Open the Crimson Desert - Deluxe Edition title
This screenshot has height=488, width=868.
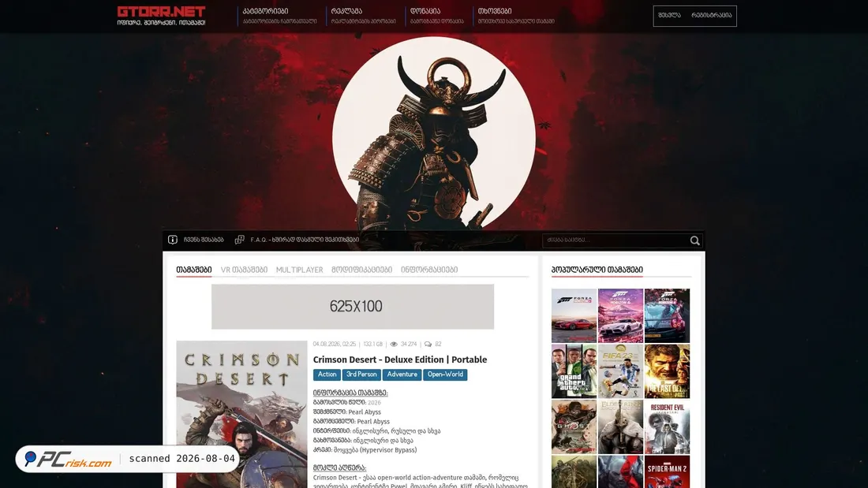click(x=400, y=359)
